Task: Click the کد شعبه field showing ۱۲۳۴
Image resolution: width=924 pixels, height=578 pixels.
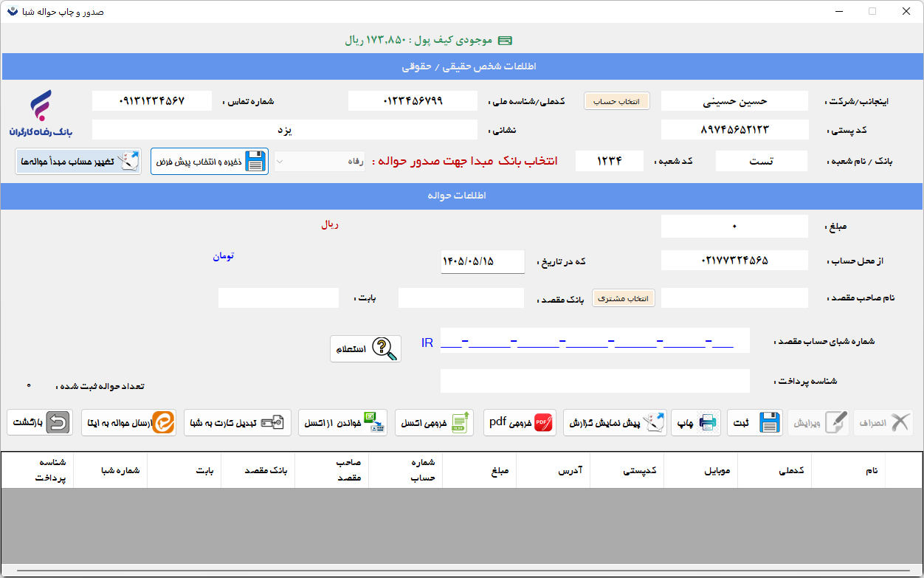Action: [610, 161]
